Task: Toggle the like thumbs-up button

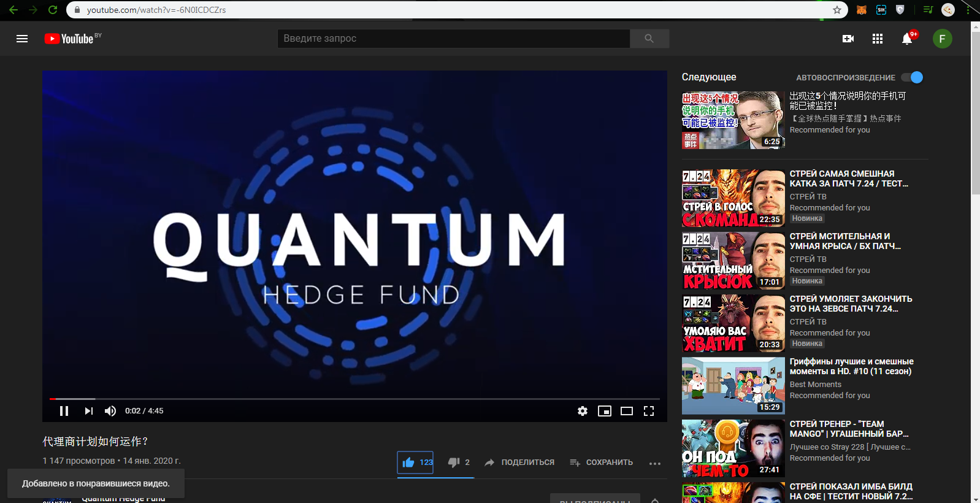Action: 416,463
